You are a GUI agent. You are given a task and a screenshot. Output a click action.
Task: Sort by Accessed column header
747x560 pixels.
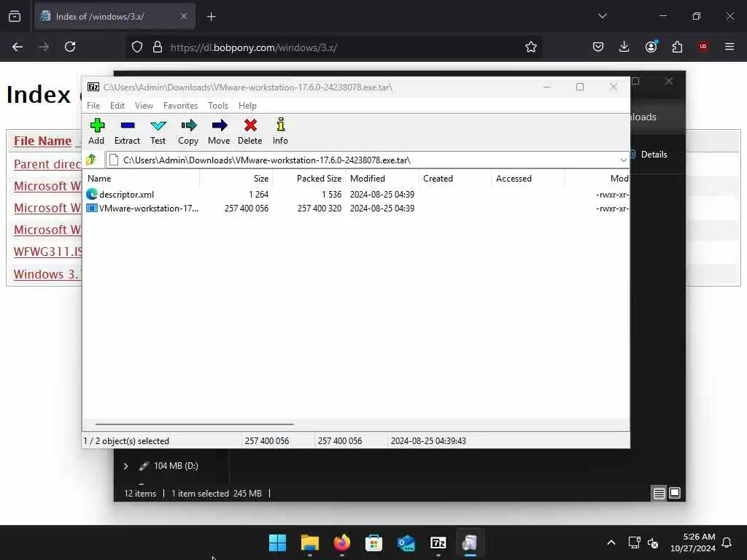coord(528,179)
